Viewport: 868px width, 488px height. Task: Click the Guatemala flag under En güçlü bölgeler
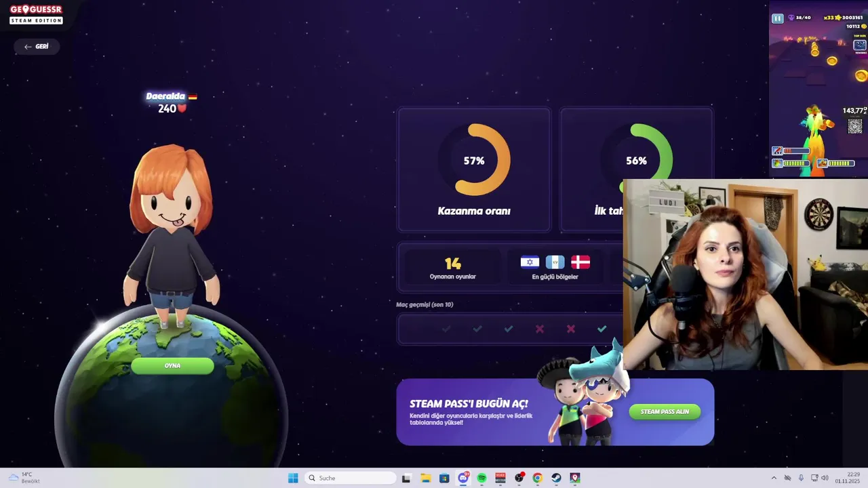tap(555, 262)
